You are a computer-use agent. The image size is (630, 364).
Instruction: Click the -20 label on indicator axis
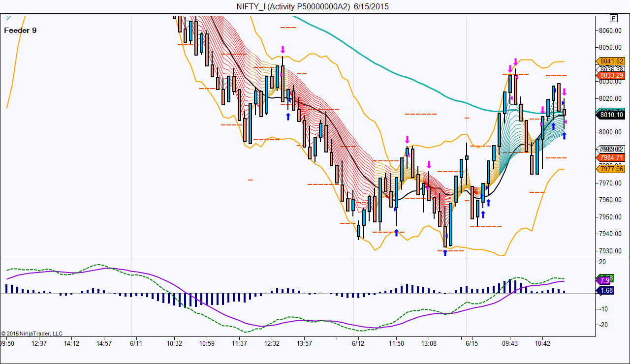(603, 325)
